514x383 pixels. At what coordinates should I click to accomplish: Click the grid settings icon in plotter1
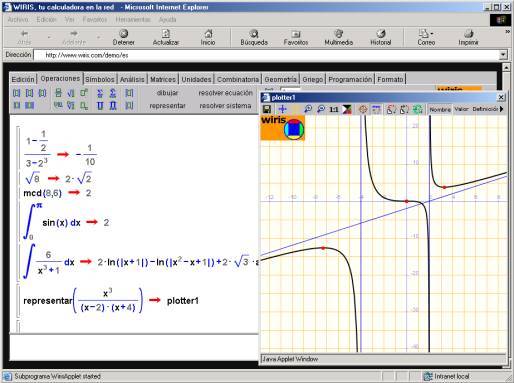tap(376, 109)
